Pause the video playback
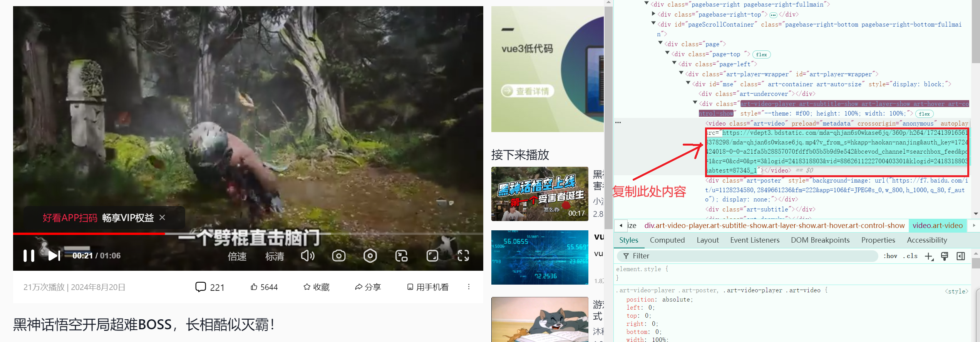The image size is (980, 342). [x=29, y=256]
